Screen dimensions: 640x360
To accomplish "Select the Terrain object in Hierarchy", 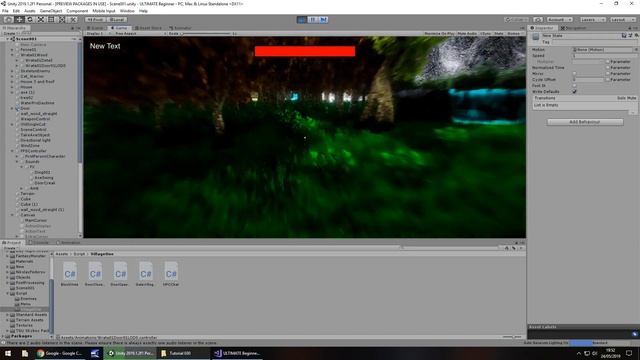I will click(28, 194).
